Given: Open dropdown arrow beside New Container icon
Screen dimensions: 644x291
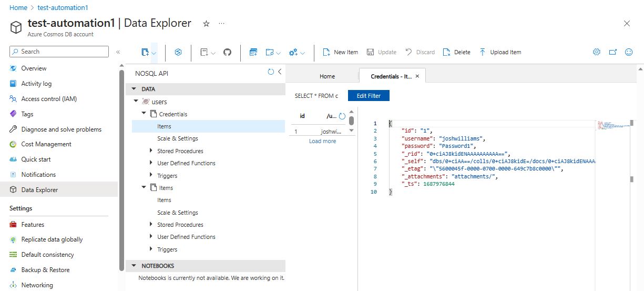Looking at the screenshot, I should click(x=154, y=53).
